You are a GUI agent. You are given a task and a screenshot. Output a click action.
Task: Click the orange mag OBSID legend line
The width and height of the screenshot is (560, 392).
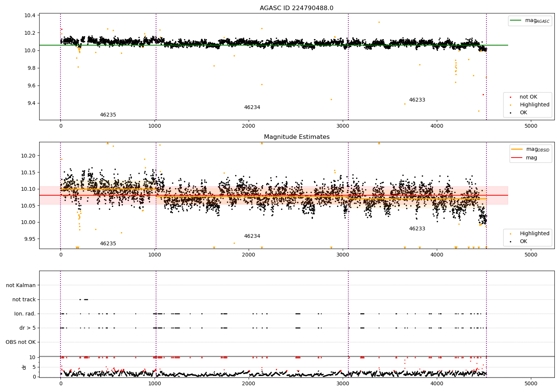pos(517,149)
